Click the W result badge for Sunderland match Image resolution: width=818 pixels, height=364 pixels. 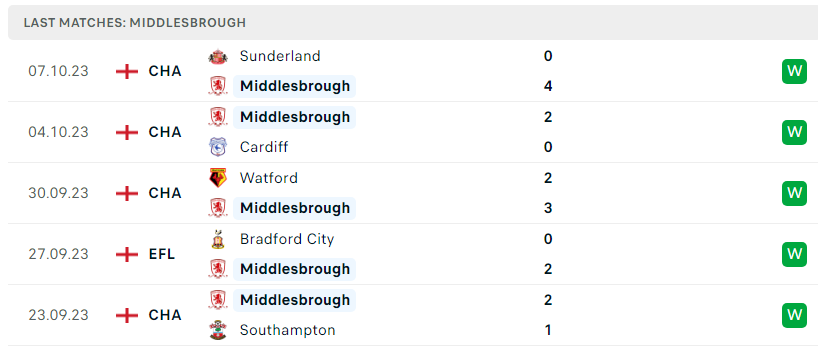tap(794, 71)
